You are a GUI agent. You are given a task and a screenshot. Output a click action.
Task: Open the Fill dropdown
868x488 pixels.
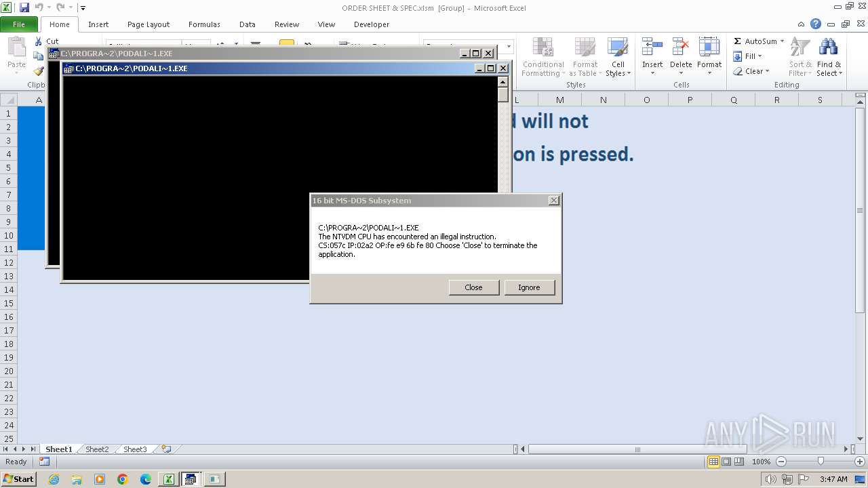click(747, 56)
